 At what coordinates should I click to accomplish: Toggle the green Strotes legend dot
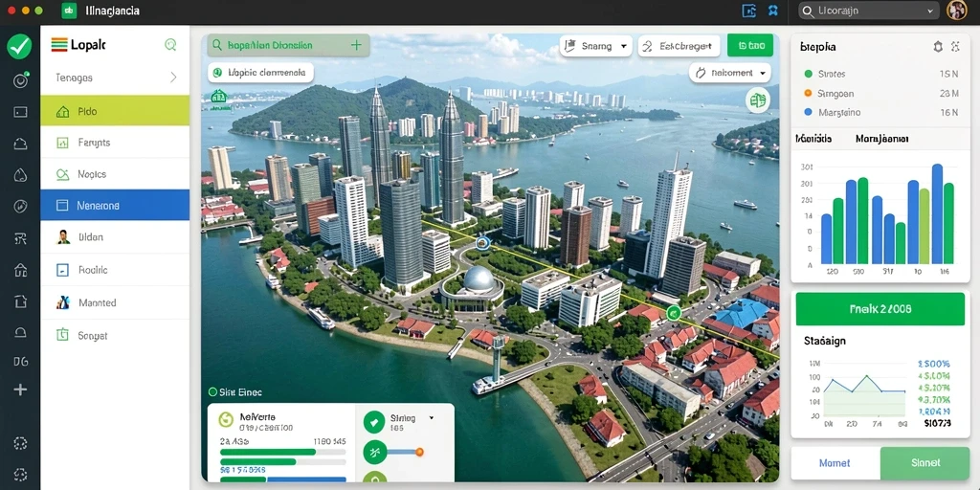[x=808, y=74]
